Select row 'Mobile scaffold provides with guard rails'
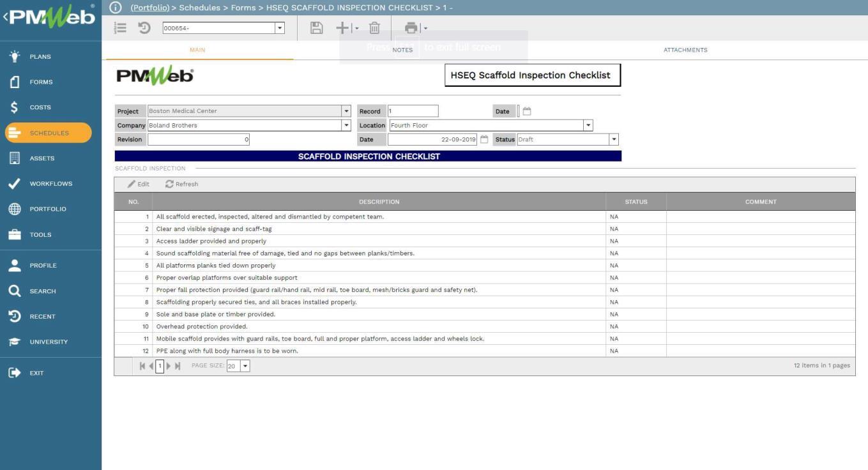868x470 pixels. click(x=485, y=338)
